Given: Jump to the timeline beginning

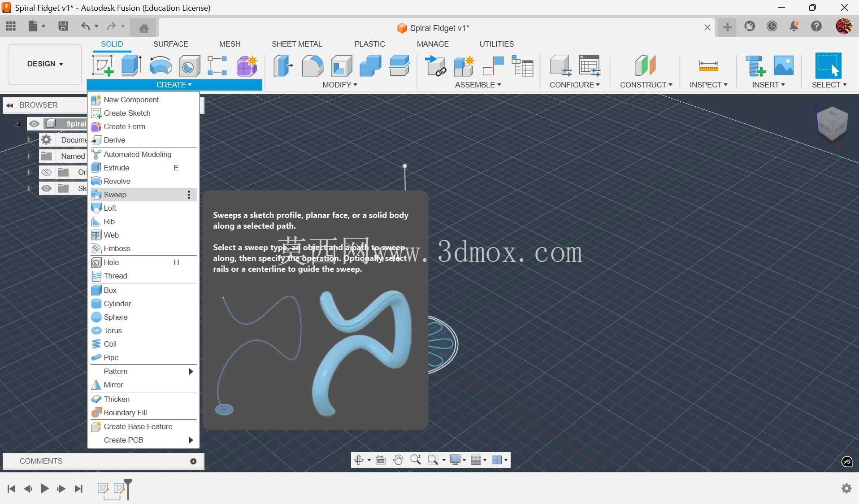Looking at the screenshot, I should [x=12, y=488].
